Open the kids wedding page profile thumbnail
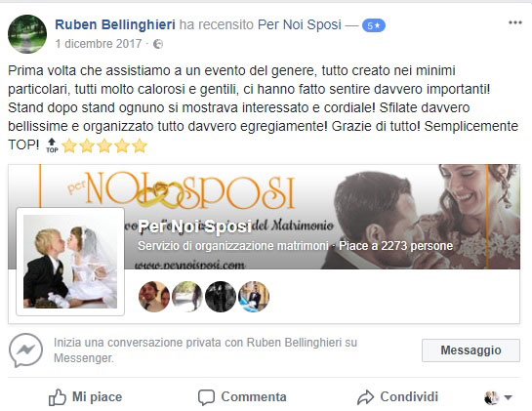The width and height of the screenshot is (532, 411). [x=70, y=262]
